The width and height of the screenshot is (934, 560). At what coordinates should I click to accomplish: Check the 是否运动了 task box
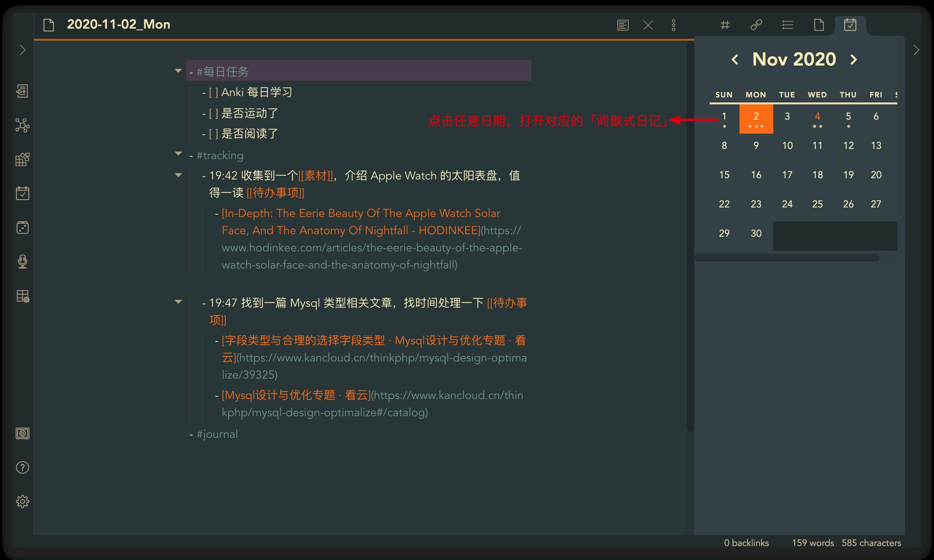tap(213, 113)
